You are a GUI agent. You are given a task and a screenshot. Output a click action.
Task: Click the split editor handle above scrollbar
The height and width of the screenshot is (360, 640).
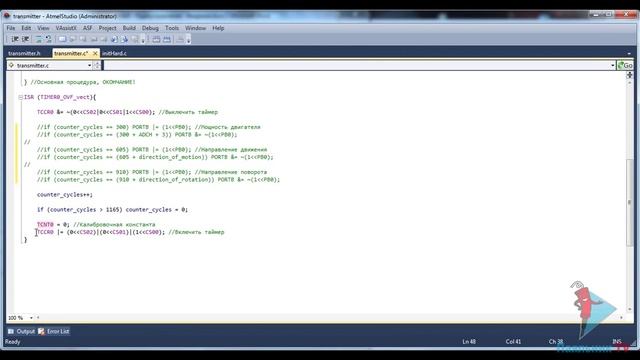click(x=629, y=75)
